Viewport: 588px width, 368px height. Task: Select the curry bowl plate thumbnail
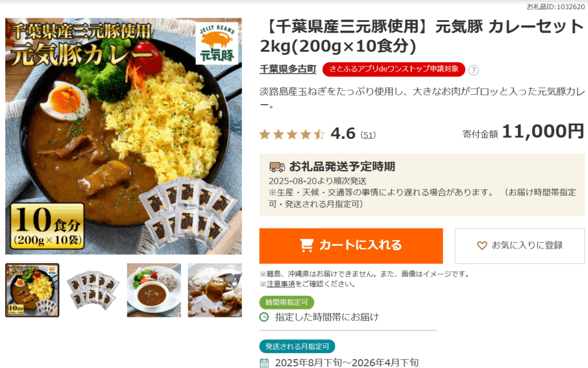click(x=154, y=290)
